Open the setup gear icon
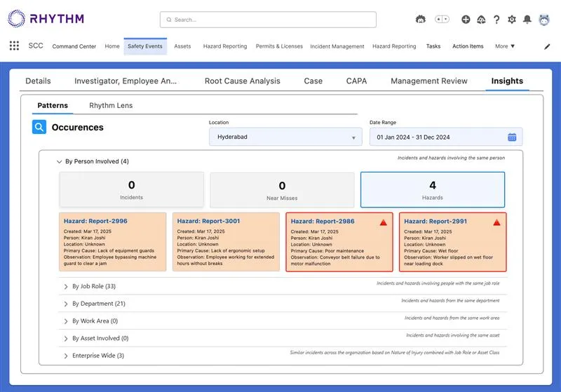 (x=512, y=20)
